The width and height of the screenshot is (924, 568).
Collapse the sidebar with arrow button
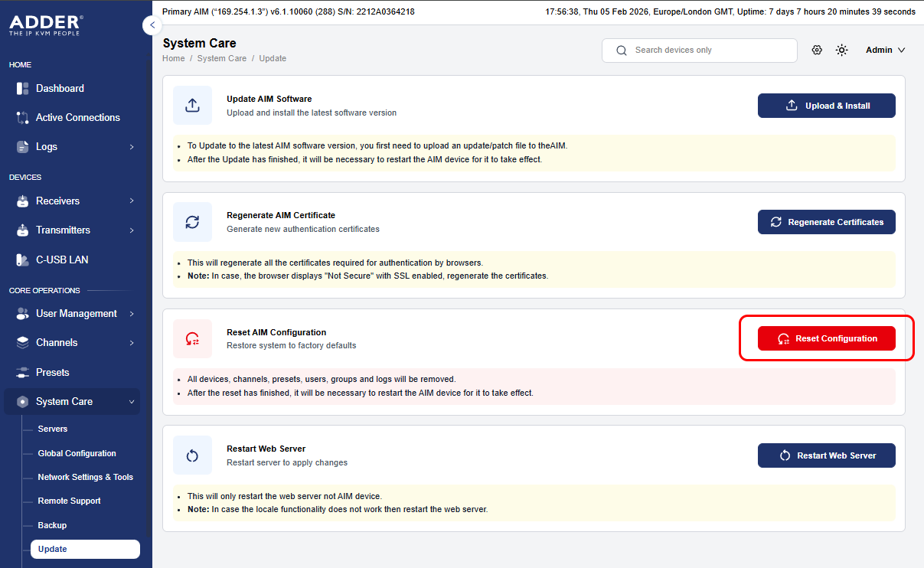(x=152, y=25)
